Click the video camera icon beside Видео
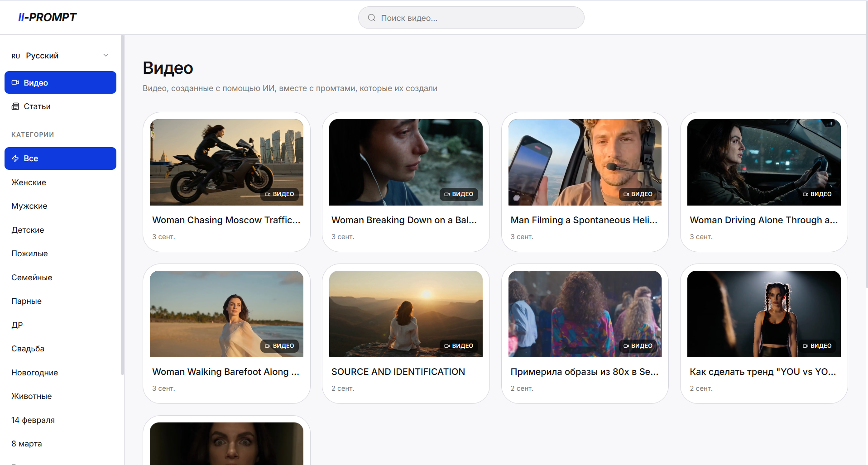Image resolution: width=868 pixels, height=465 pixels. point(15,82)
